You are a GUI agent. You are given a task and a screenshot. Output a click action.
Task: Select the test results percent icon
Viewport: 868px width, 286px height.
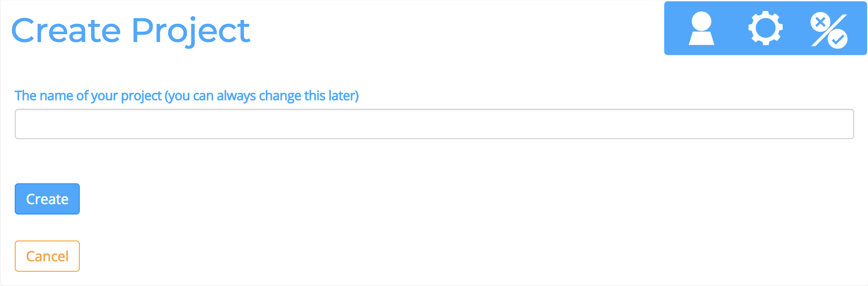tap(829, 30)
